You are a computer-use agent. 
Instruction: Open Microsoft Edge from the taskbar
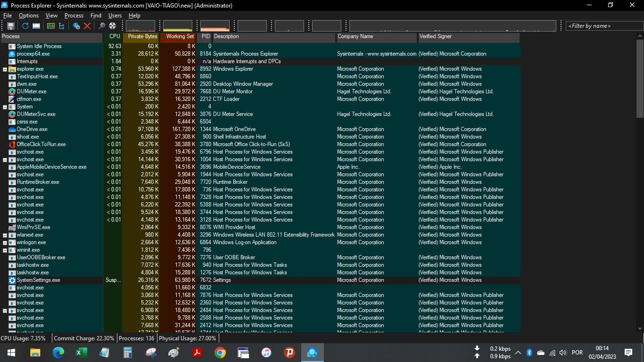pyautogui.click(x=58, y=353)
